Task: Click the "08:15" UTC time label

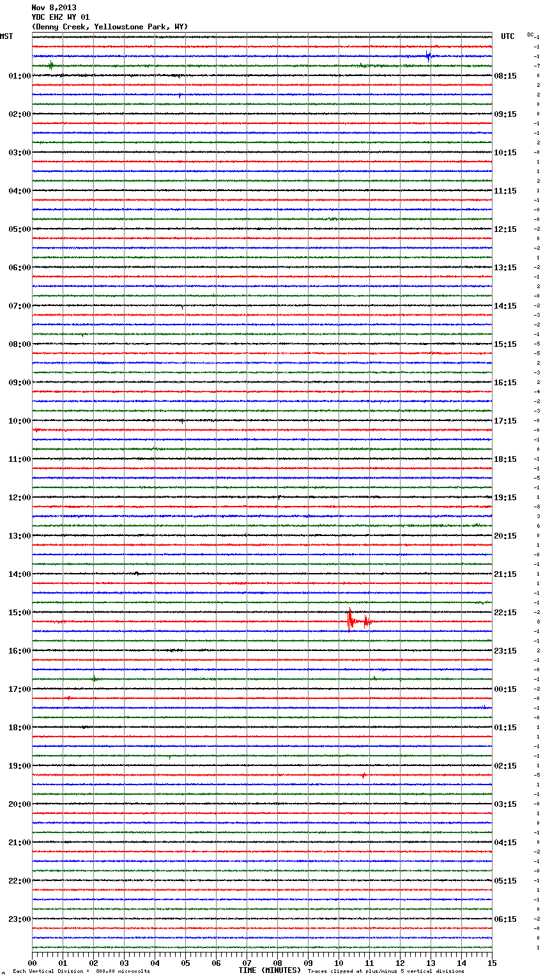Action: (x=505, y=76)
